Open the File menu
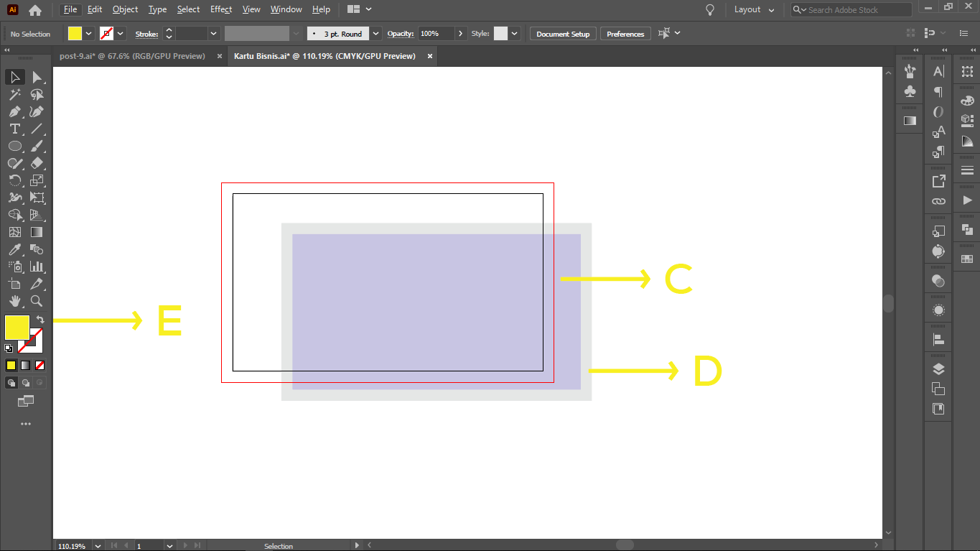The height and width of the screenshot is (551, 980). (70, 9)
